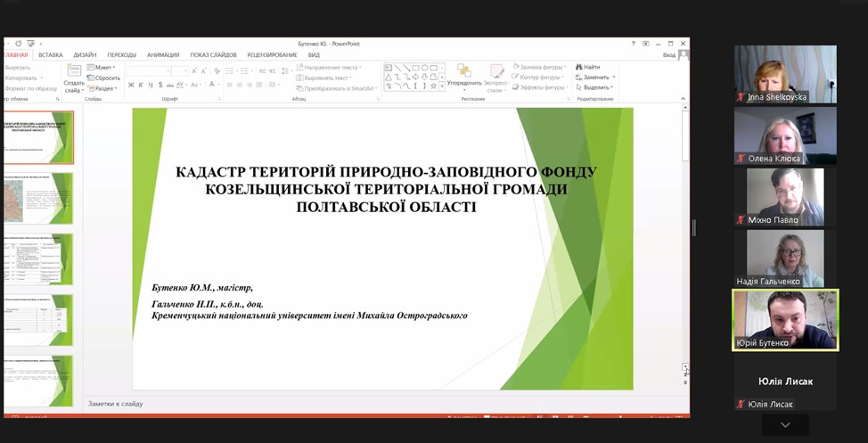The image size is (868, 443).
Task: Open the АНИМАЦИЯ ribbon tab
Action: [163, 55]
